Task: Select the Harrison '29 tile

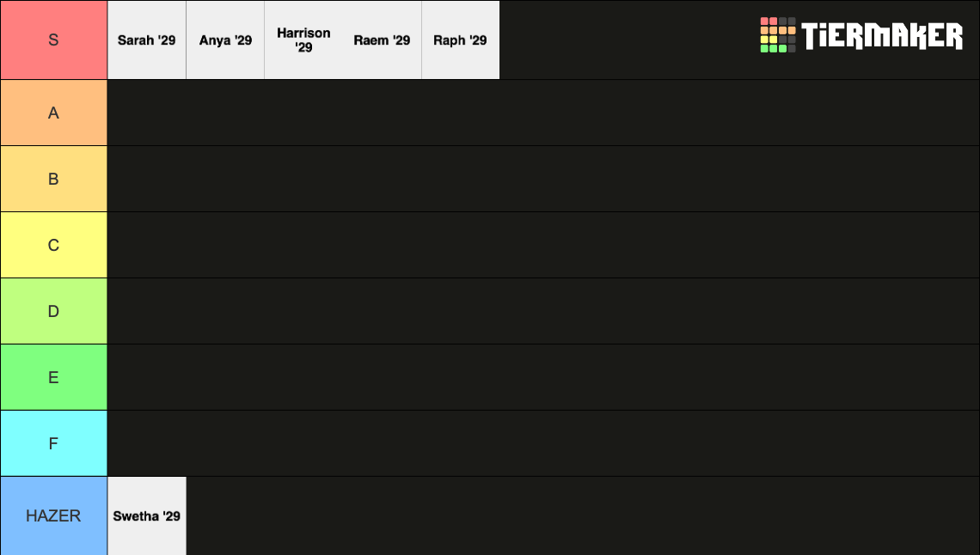Action: pos(303,40)
